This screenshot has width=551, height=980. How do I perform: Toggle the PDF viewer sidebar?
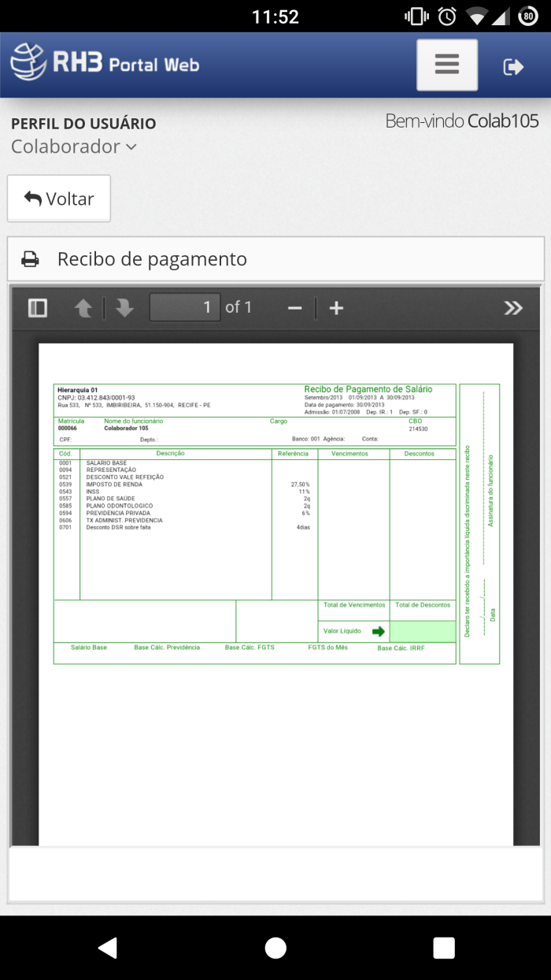[38, 308]
